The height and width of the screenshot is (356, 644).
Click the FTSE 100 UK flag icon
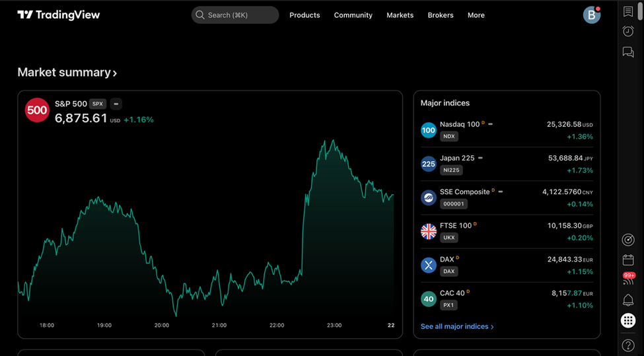tap(429, 231)
